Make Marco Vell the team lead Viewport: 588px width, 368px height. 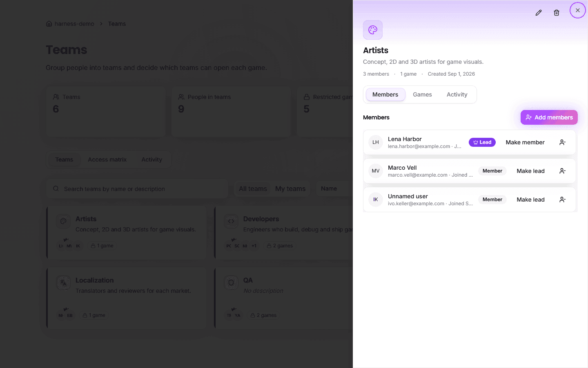(x=530, y=171)
